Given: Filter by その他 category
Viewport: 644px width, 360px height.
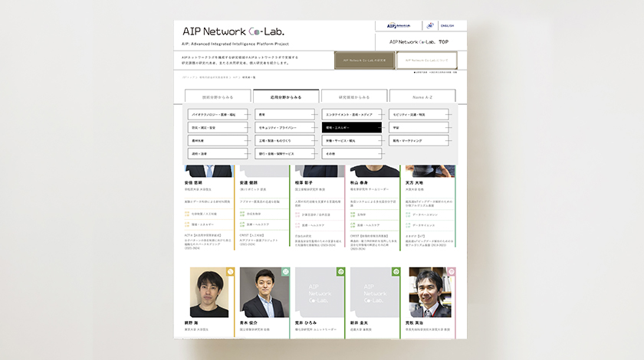Looking at the screenshot, I should (352, 153).
